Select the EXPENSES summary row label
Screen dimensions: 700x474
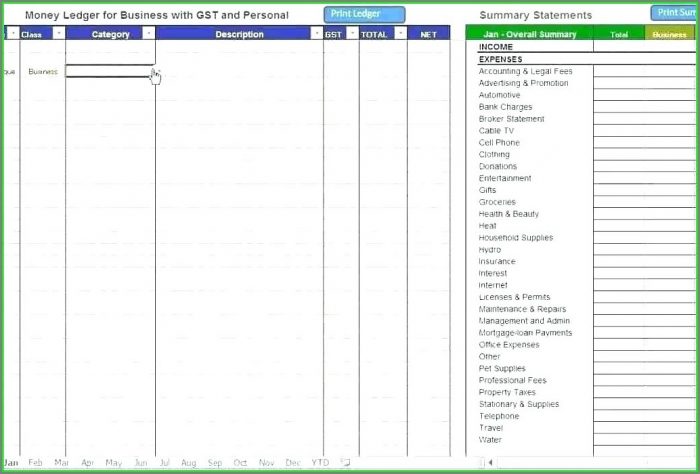point(500,59)
